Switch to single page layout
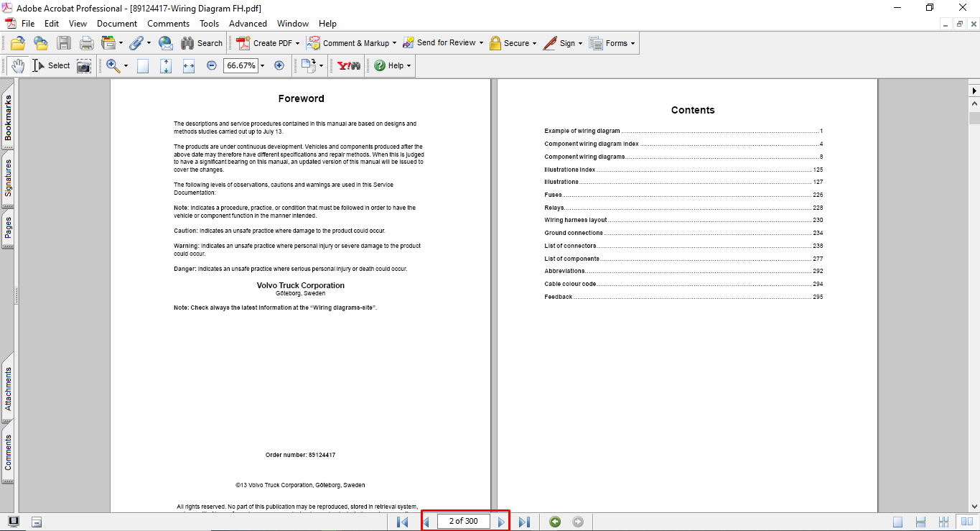Viewport: 980px width, 531px height. (x=898, y=522)
